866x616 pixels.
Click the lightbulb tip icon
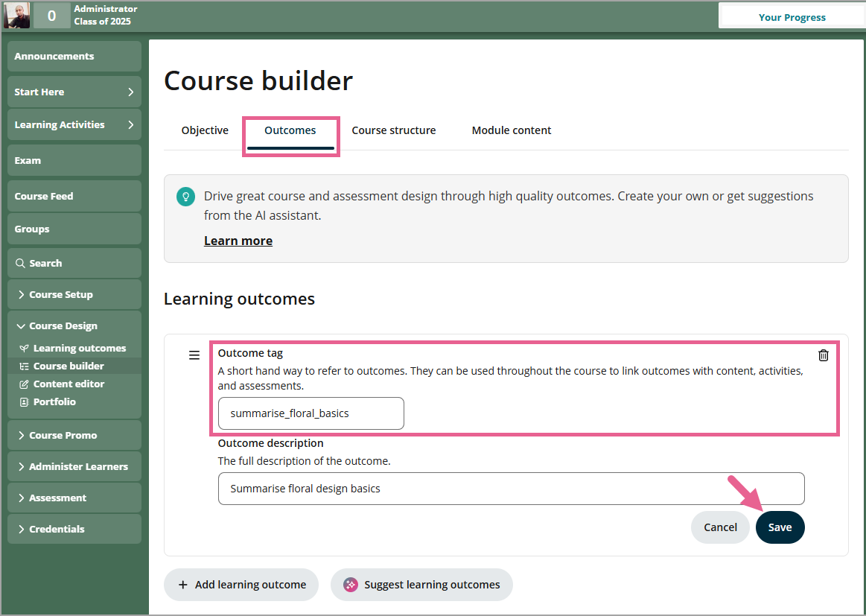click(x=184, y=197)
